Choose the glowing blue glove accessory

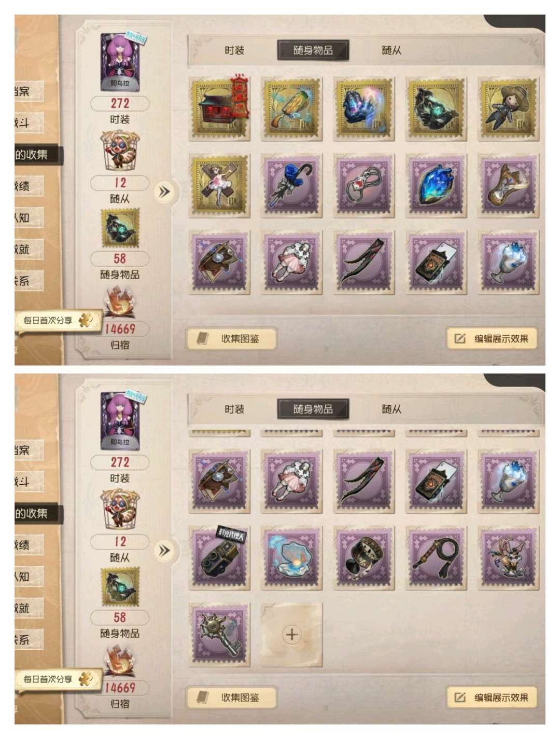click(x=364, y=108)
